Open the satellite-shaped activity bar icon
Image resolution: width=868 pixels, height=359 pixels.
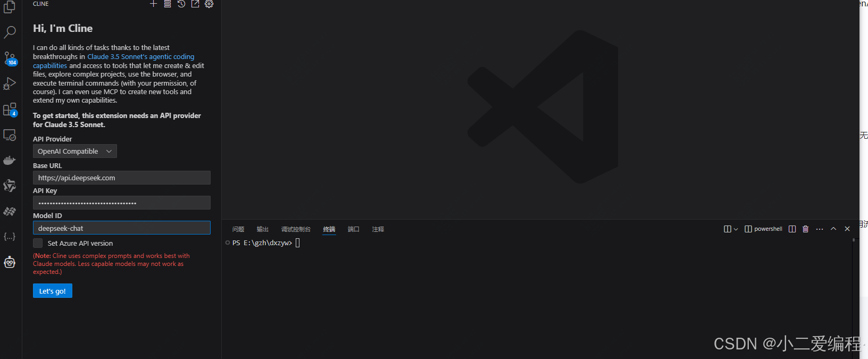click(10, 212)
